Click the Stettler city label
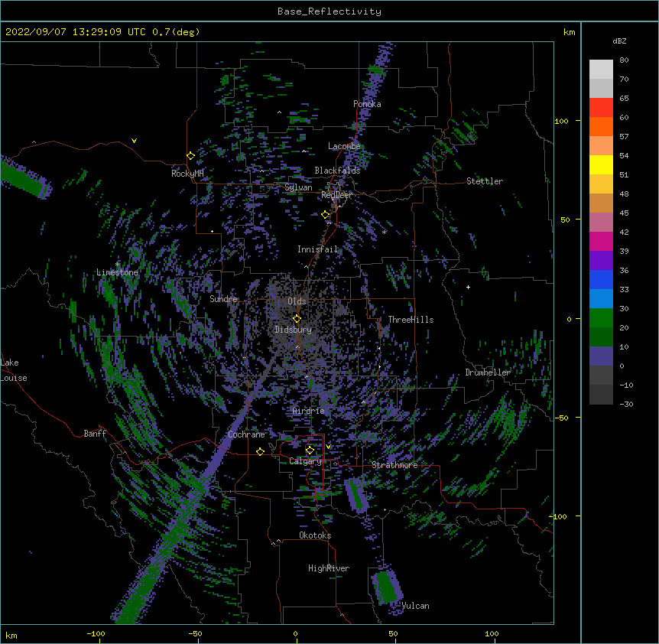 (x=485, y=181)
